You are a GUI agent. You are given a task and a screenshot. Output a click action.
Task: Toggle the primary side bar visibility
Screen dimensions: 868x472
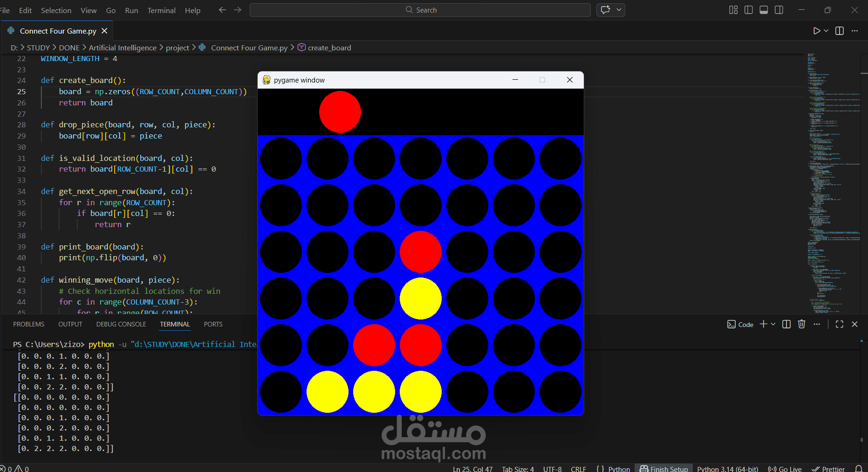point(748,9)
